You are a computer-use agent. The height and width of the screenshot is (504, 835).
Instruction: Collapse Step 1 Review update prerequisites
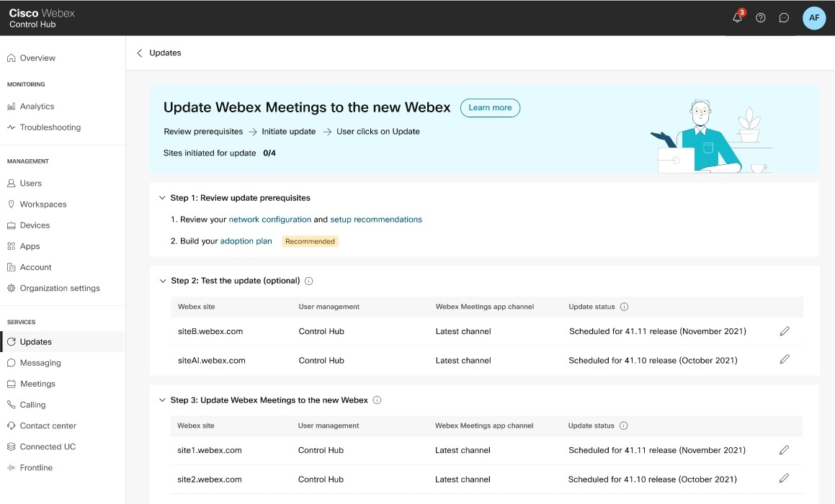coord(162,197)
